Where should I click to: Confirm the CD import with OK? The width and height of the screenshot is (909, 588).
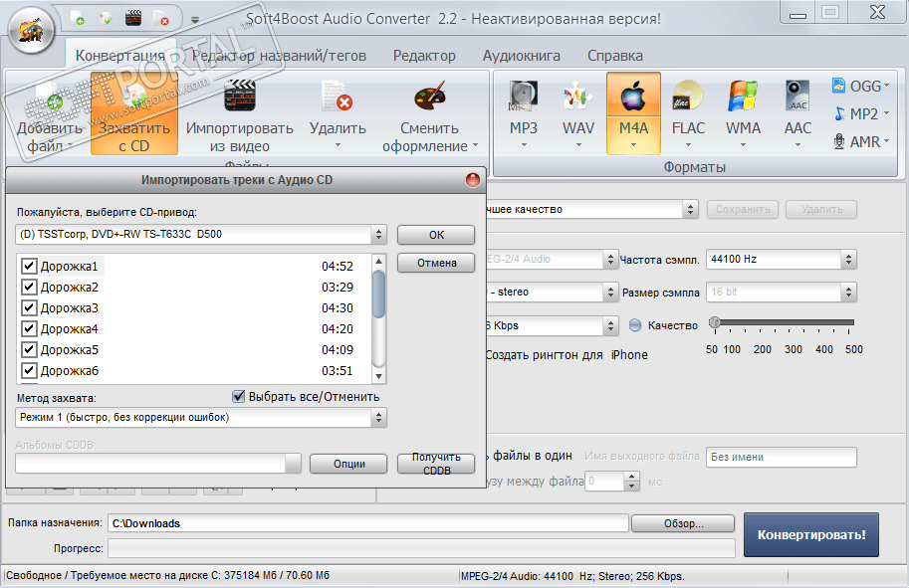tap(436, 235)
